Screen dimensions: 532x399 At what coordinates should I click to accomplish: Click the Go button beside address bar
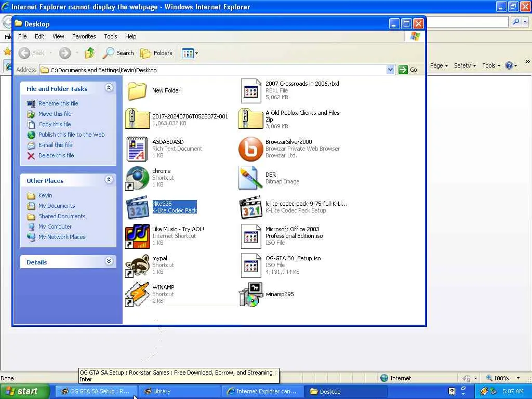(408, 70)
